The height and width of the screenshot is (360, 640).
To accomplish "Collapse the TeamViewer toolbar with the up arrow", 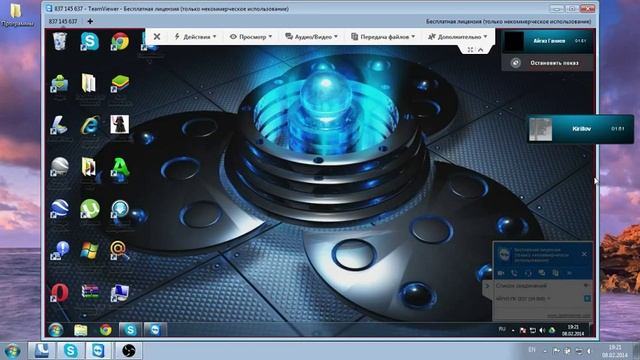I will pos(481,49).
